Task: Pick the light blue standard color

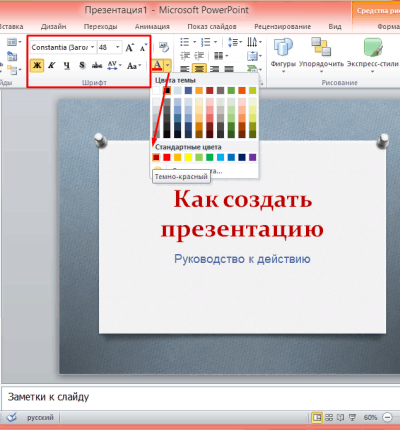Action: 220,157
